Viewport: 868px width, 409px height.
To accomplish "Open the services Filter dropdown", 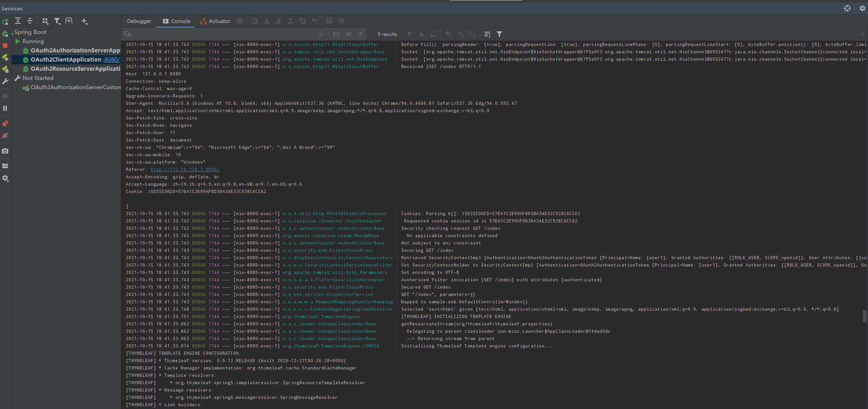I will click(57, 21).
